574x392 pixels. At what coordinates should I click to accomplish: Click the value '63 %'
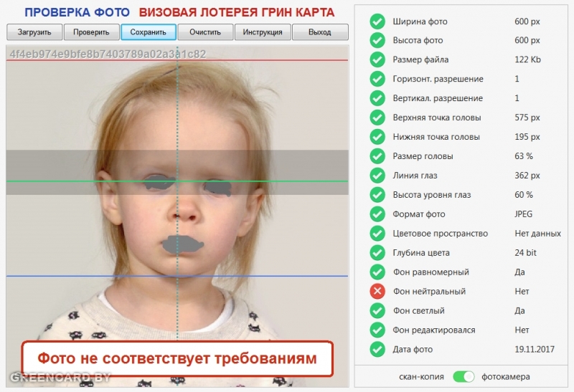(x=524, y=156)
